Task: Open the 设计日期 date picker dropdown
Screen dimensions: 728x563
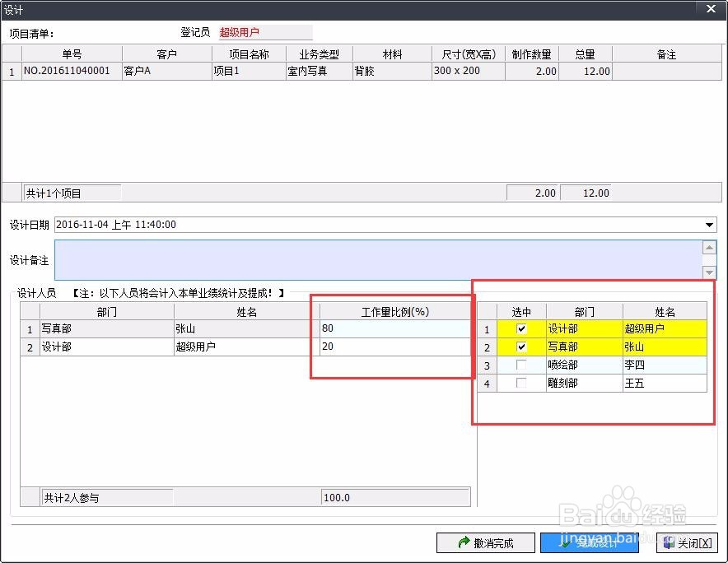Action: (x=708, y=224)
